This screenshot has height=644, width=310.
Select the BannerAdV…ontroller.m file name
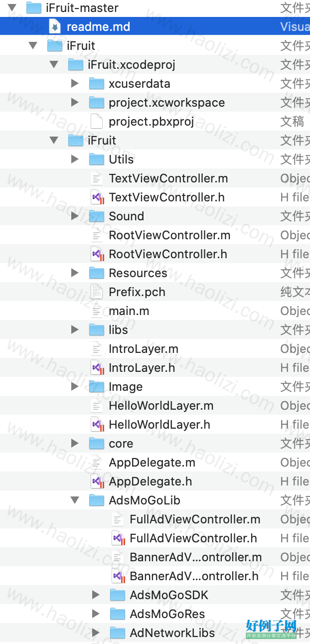coord(196,557)
